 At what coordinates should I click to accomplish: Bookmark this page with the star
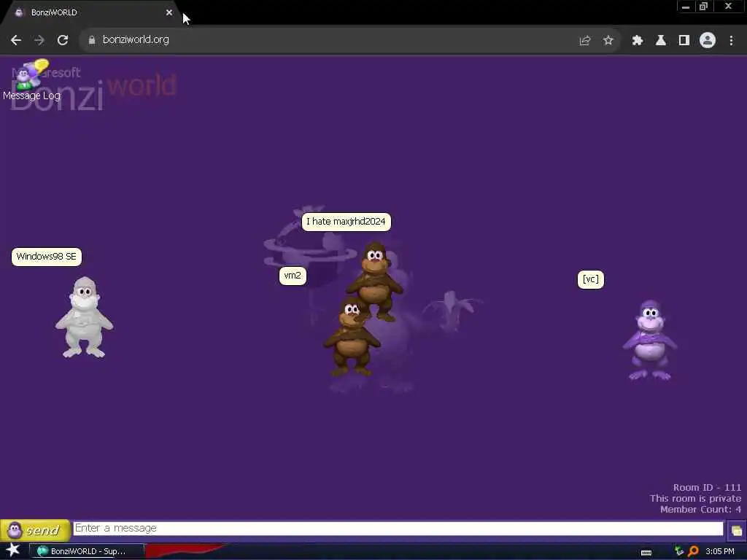click(x=608, y=41)
